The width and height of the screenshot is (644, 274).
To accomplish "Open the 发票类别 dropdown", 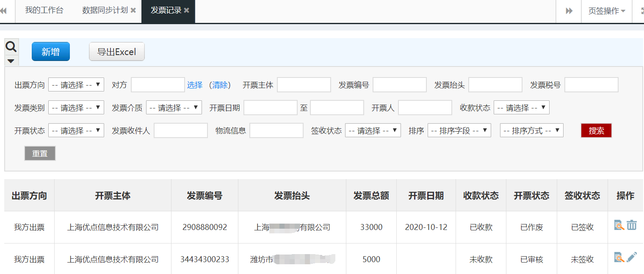I will click(x=76, y=108).
